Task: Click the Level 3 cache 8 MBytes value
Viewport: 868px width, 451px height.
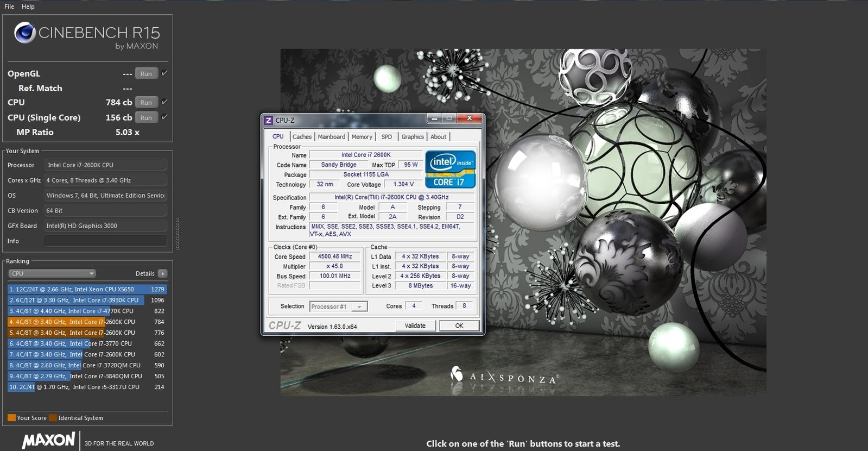Action: [x=421, y=286]
